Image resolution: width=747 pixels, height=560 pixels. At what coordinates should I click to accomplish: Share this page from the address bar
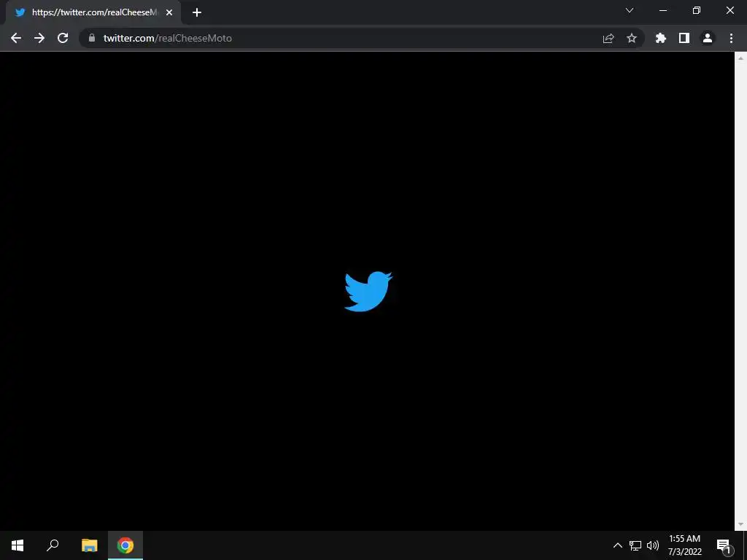pyautogui.click(x=608, y=38)
